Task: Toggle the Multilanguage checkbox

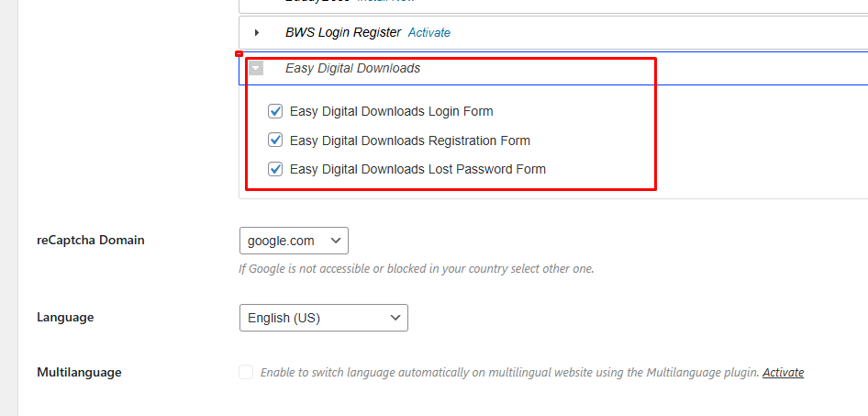Action: click(x=246, y=372)
